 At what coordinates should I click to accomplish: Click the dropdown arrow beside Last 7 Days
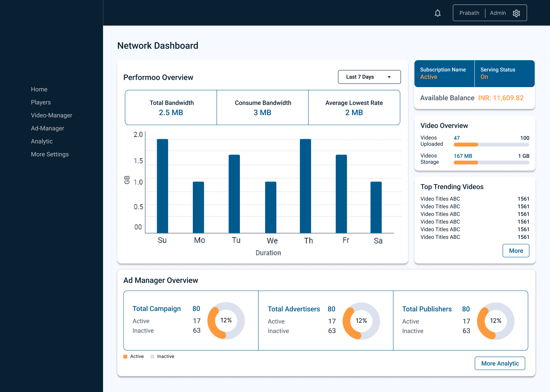pyautogui.click(x=389, y=77)
